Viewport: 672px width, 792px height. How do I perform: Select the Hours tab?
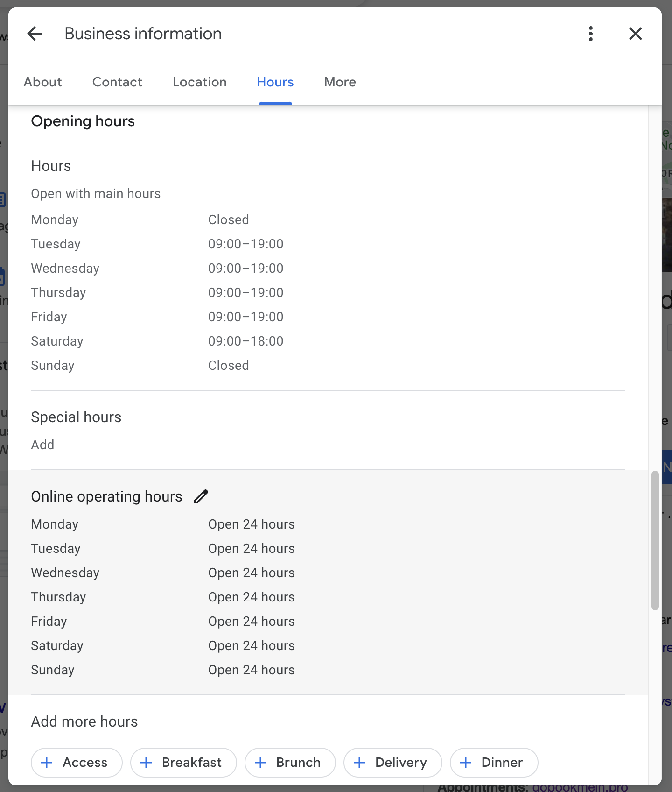(275, 82)
